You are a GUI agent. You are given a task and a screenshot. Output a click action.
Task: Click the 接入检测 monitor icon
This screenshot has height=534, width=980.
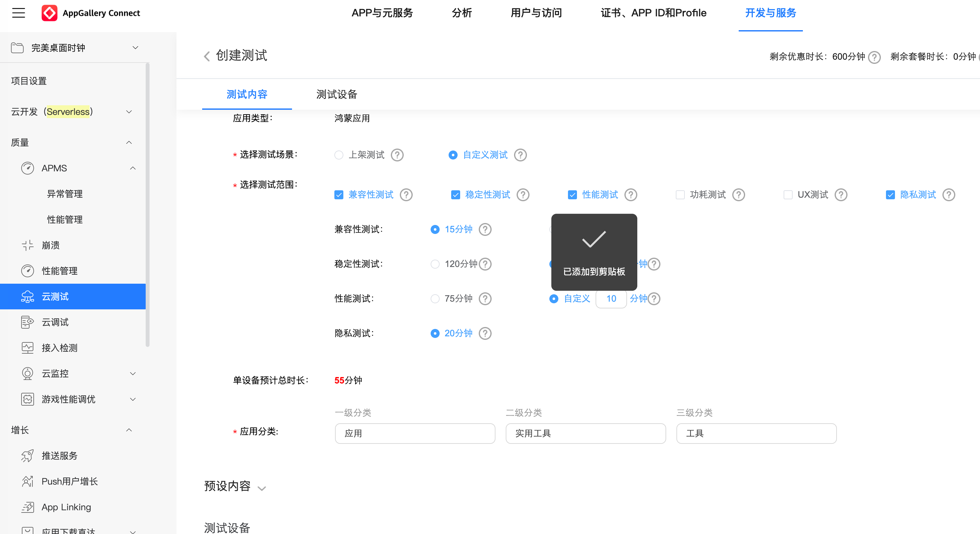click(x=27, y=348)
